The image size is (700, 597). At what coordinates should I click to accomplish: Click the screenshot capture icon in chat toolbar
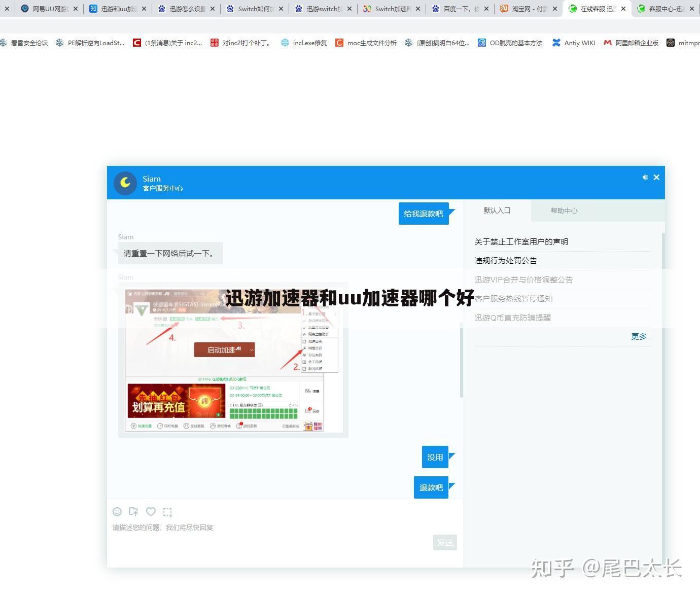[167, 512]
